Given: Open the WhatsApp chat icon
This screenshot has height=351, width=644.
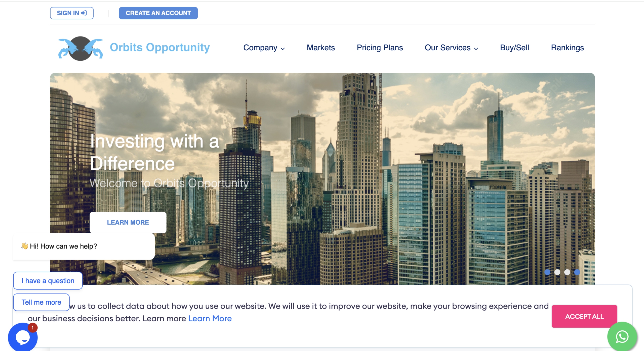Looking at the screenshot, I should coord(622,337).
